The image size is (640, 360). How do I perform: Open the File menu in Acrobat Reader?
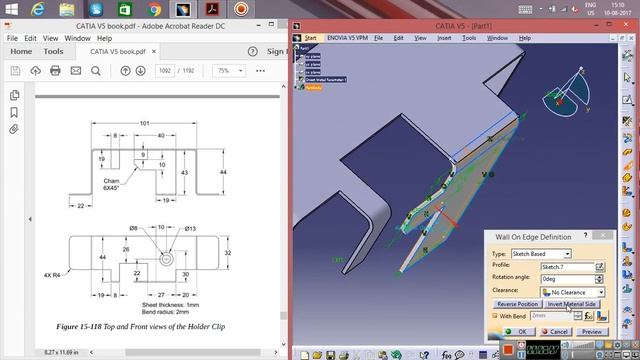pos(12,38)
